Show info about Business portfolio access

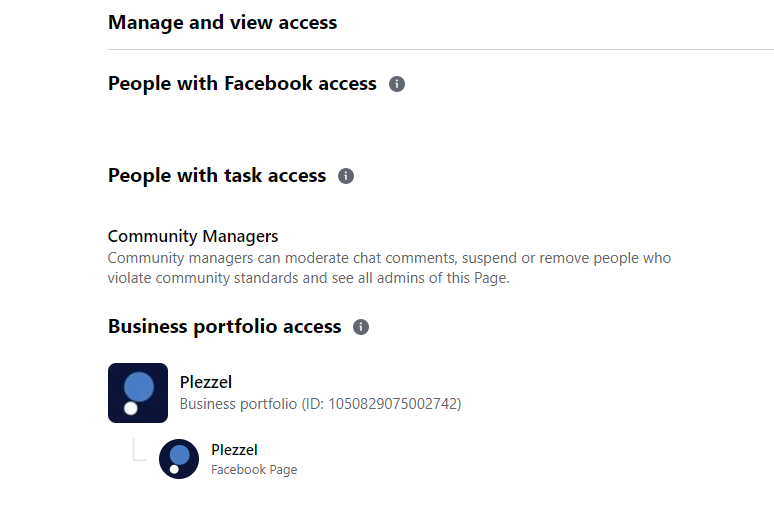pyautogui.click(x=361, y=327)
